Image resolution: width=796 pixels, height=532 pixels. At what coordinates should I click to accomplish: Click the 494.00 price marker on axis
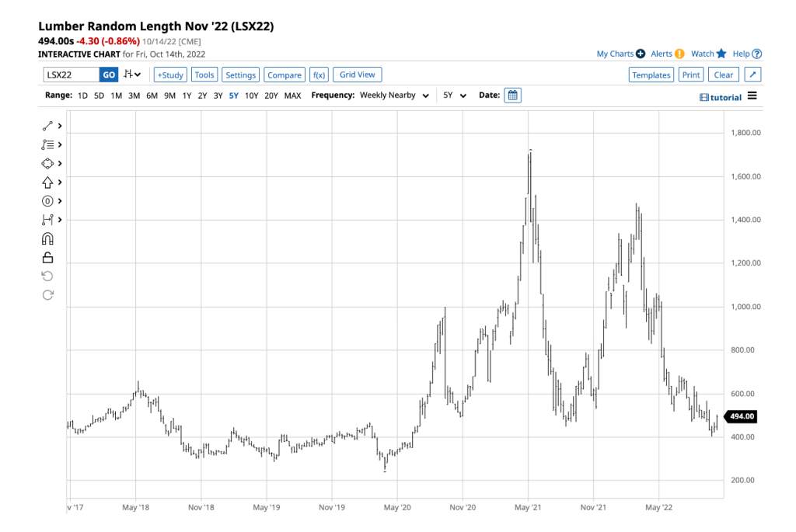(742, 417)
